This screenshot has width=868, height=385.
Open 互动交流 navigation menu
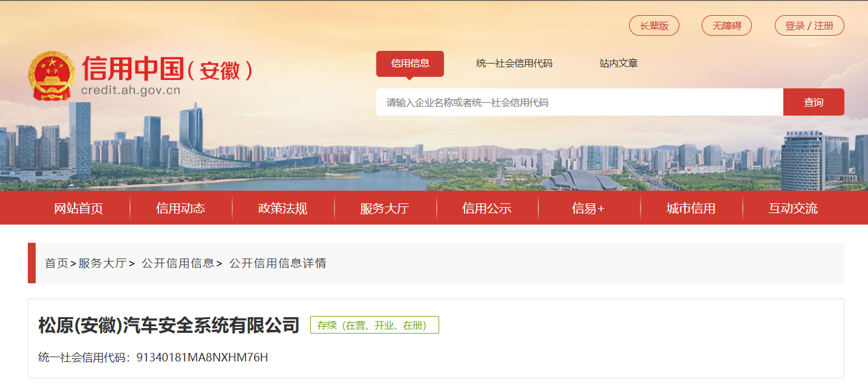(793, 208)
